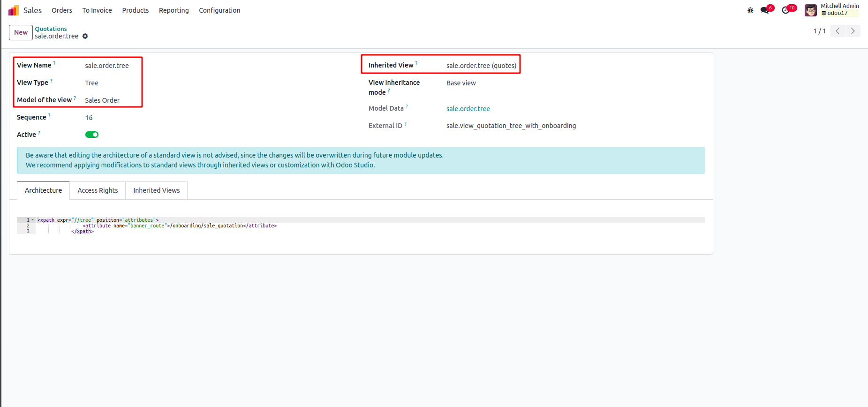This screenshot has width=868, height=407.
Task: Click the Sales app logo icon
Action: click(x=14, y=10)
